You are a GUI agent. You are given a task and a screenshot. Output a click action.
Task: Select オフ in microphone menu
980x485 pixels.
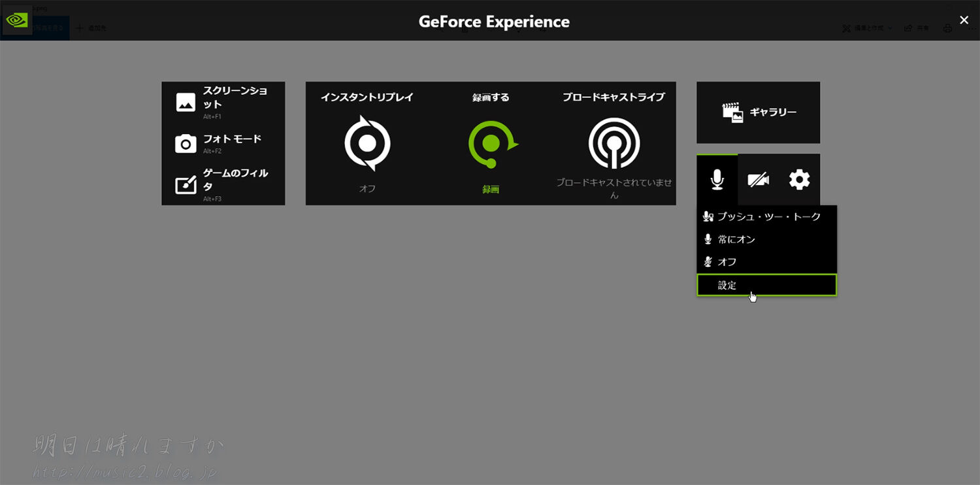[766, 261]
